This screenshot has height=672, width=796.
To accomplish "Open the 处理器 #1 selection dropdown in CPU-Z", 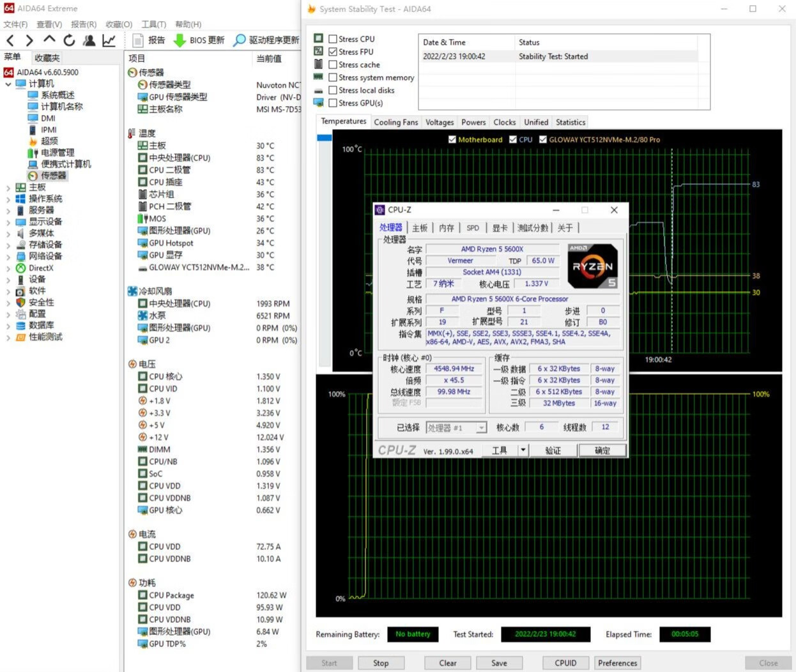I will click(x=481, y=428).
